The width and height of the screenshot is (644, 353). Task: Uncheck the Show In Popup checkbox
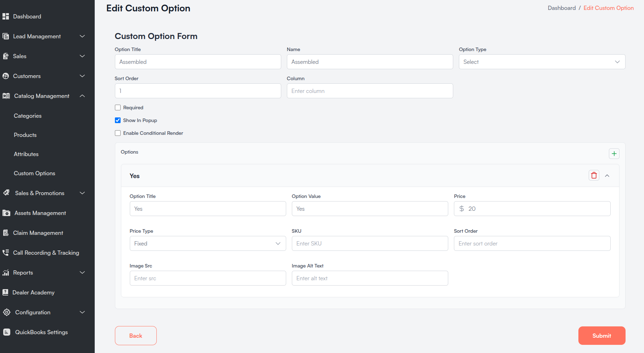[118, 120]
